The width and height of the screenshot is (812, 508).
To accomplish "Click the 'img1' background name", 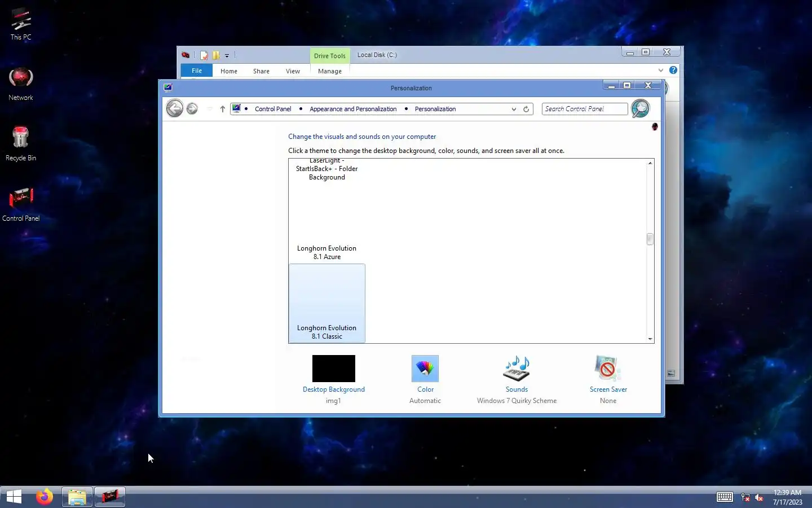I will [x=333, y=401].
